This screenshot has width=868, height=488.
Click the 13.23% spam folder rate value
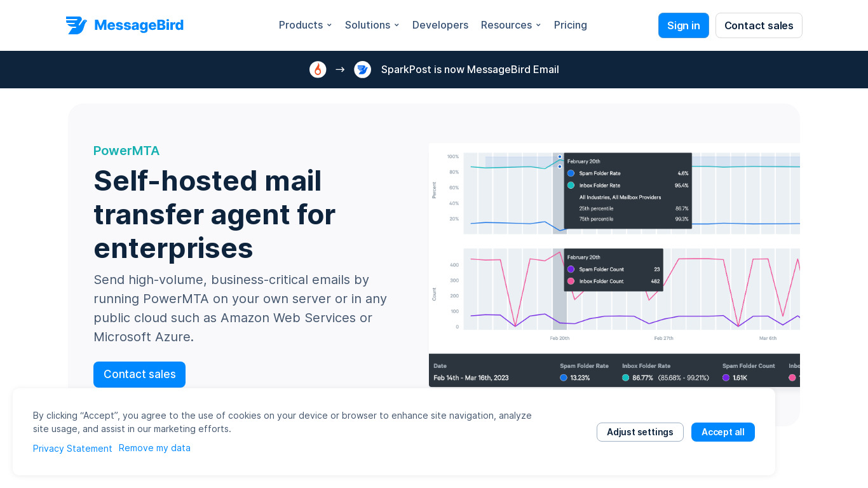coord(580,378)
